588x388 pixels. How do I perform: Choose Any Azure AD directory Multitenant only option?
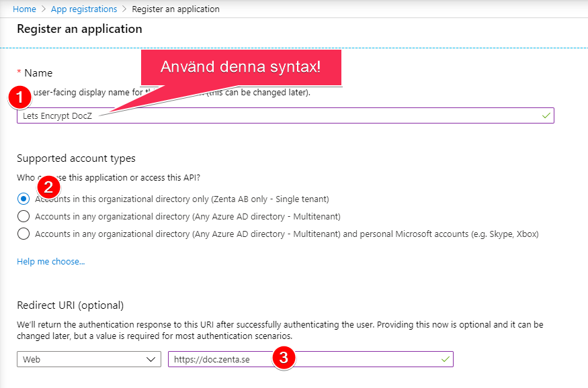tap(24, 216)
